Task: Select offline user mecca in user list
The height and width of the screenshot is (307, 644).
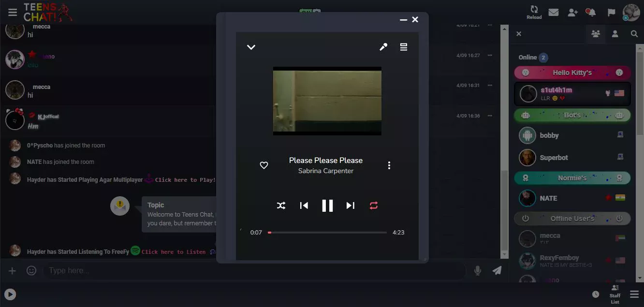Action: [x=572, y=239]
